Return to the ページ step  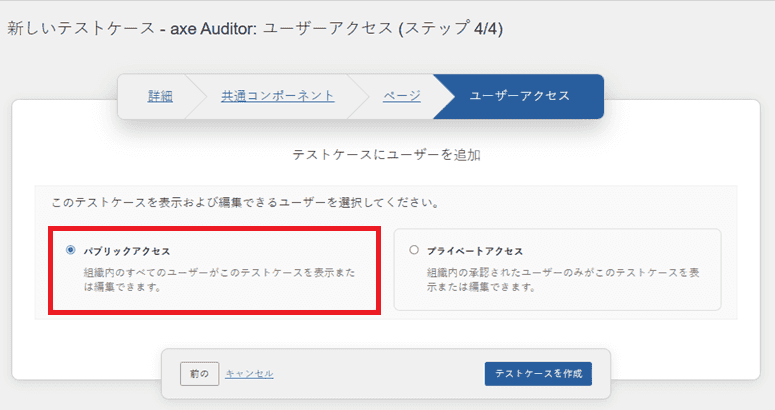coord(401,96)
